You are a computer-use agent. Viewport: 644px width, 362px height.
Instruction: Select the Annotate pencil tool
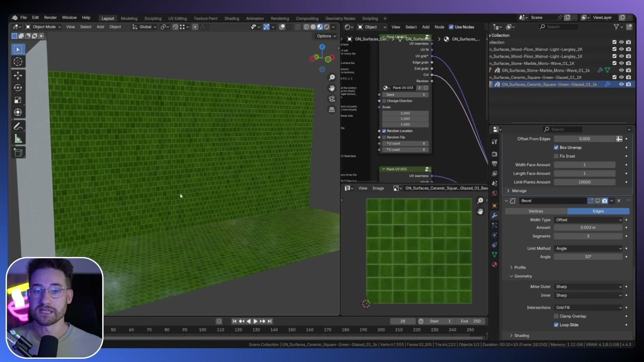[x=18, y=126]
